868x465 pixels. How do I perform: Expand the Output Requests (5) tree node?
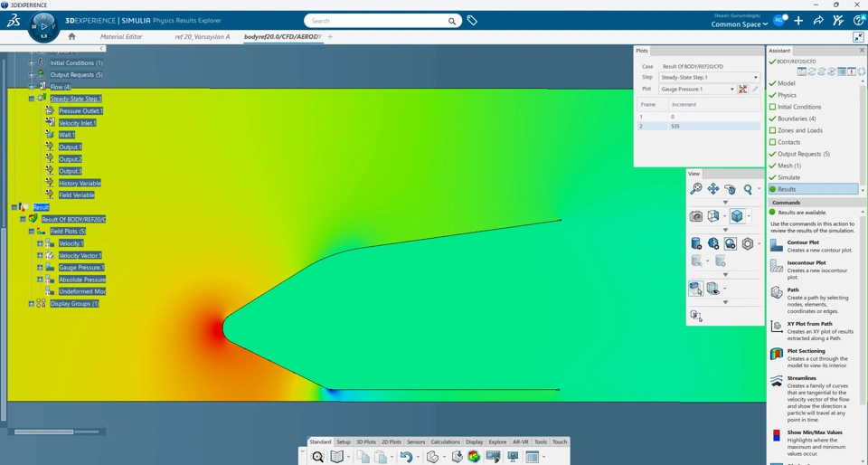pos(32,75)
